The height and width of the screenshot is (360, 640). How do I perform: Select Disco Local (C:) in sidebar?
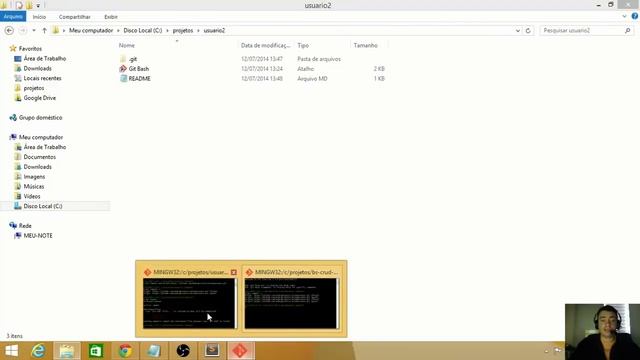42,206
